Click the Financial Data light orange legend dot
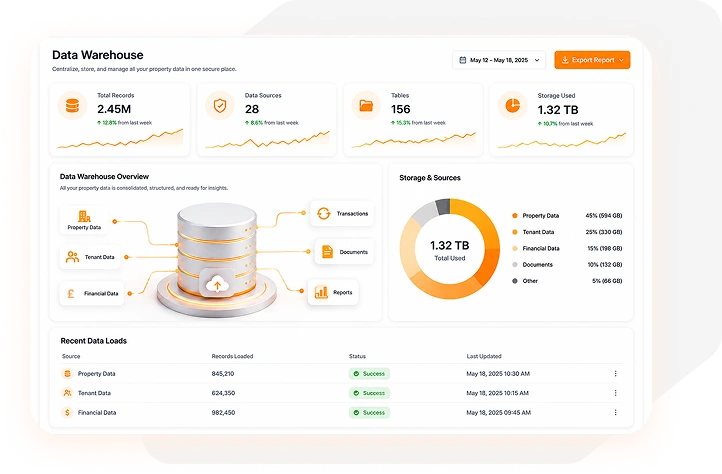Viewport: 722px width, 474px height. pyautogui.click(x=515, y=248)
